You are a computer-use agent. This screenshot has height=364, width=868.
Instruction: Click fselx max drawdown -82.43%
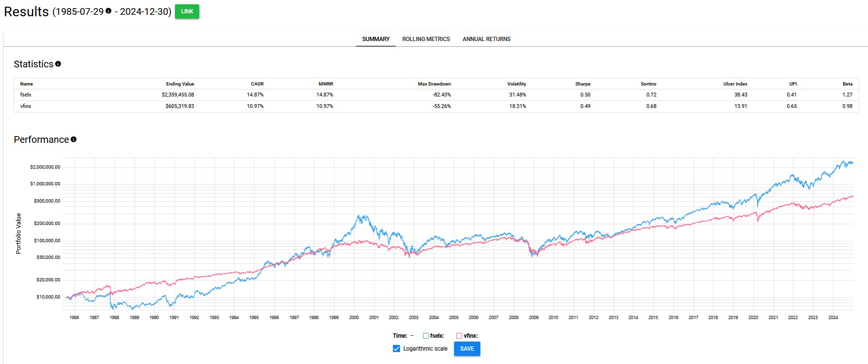click(x=442, y=95)
